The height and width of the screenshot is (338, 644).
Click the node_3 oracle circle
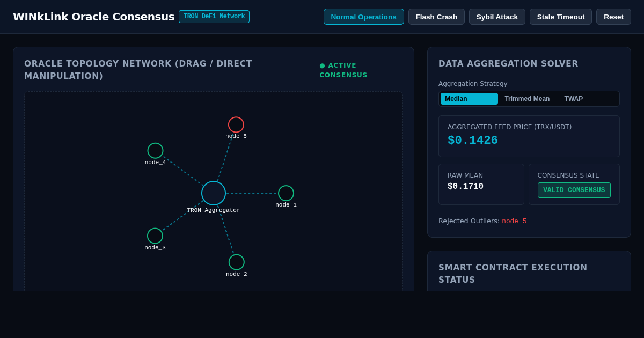tap(155, 236)
